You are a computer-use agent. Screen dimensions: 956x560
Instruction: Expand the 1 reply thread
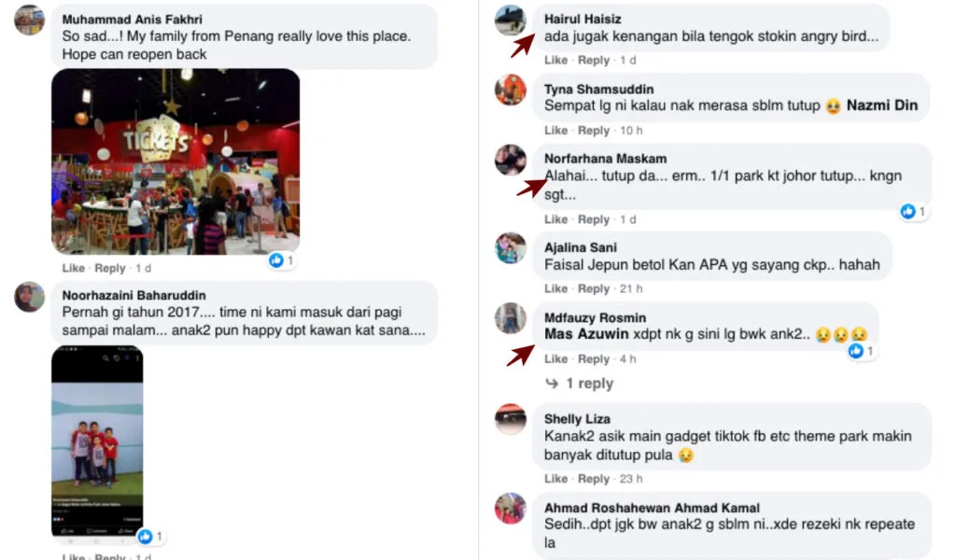(579, 384)
